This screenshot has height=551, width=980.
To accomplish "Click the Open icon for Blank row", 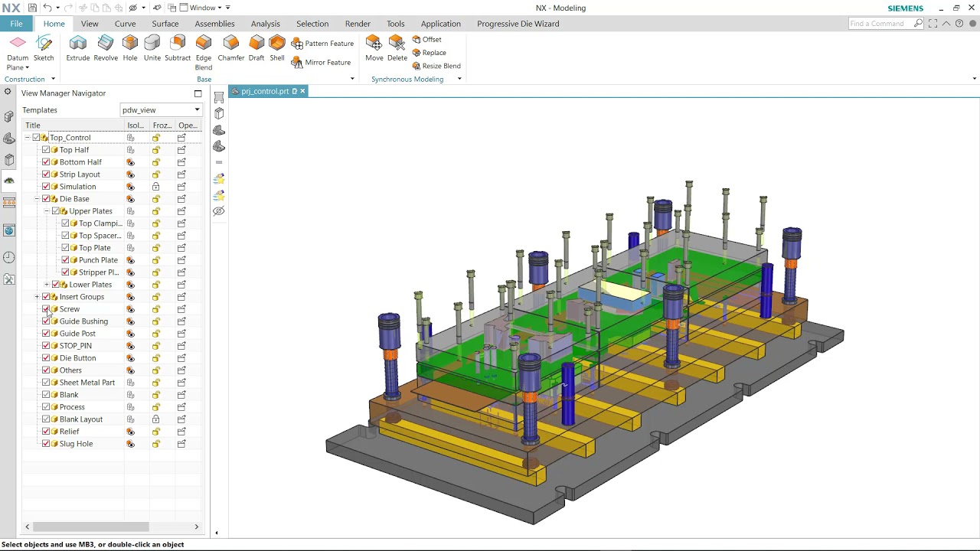I will pos(181,395).
